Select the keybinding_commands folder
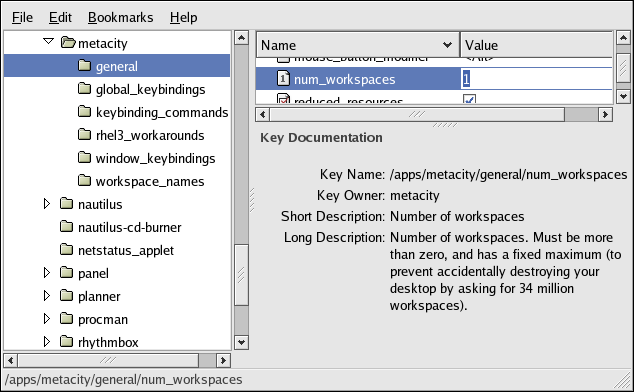Image resolution: width=634 pixels, height=392 pixels. (x=162, y=112)
